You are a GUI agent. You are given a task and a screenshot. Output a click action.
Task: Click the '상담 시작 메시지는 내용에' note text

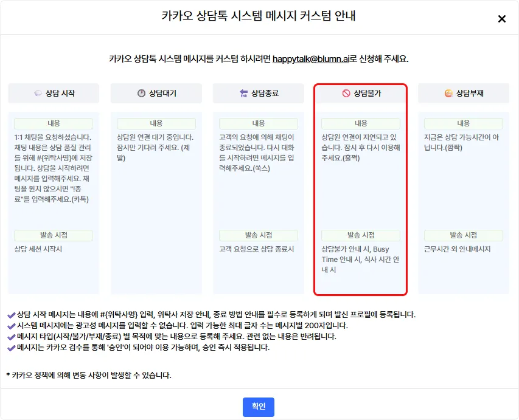coord(216,314)
